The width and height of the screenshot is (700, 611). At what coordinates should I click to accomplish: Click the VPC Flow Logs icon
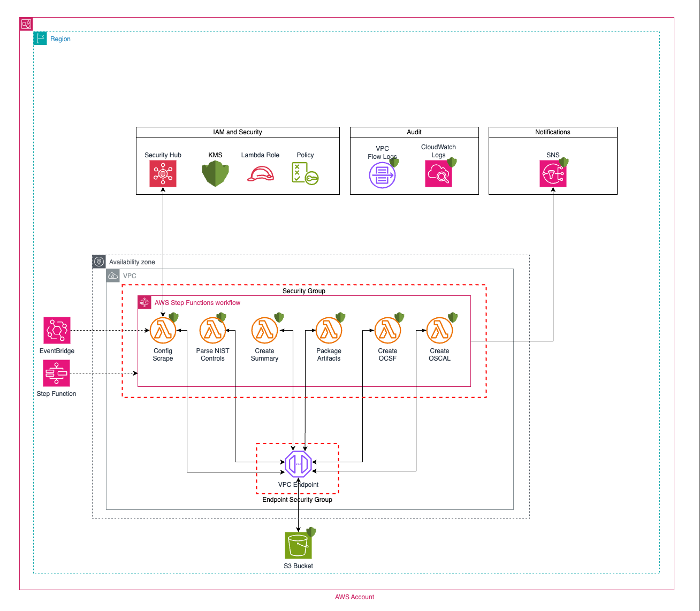coord(382,175)
